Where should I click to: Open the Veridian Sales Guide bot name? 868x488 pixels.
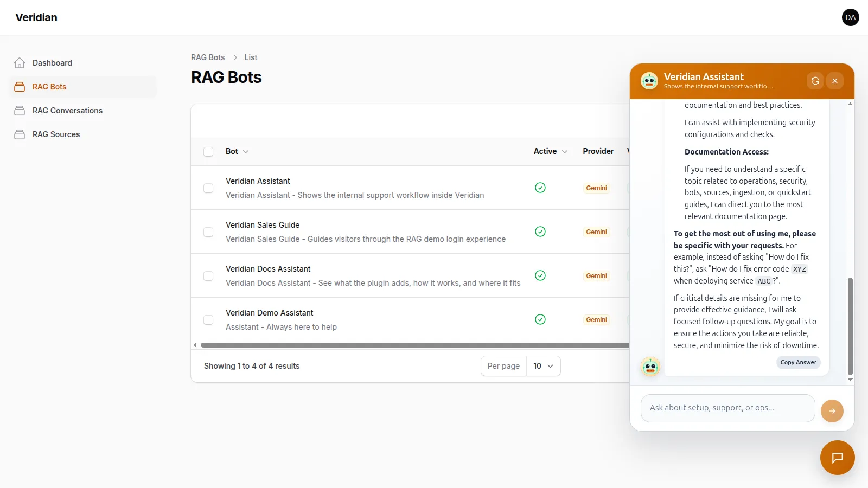coord(263,225)
